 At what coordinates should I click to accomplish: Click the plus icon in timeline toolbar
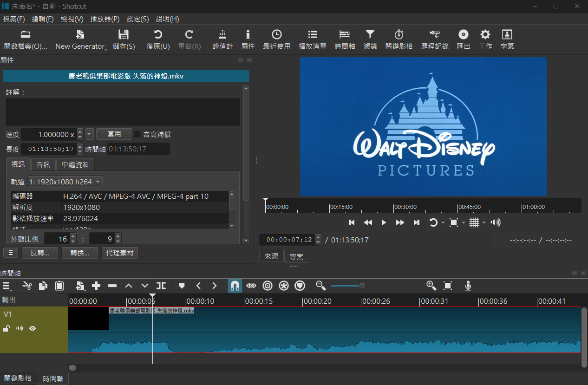pos(96,286)
